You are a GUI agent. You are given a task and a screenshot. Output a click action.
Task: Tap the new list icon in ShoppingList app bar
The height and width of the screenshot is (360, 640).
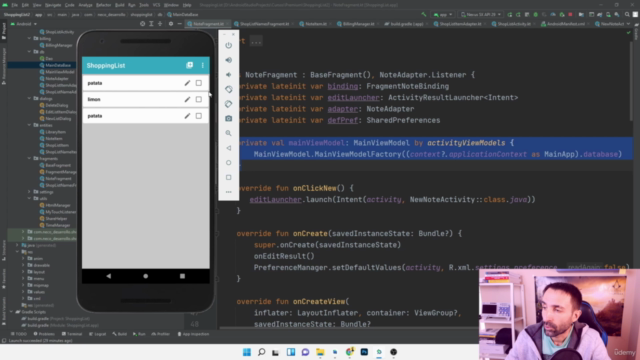point(189,65)
